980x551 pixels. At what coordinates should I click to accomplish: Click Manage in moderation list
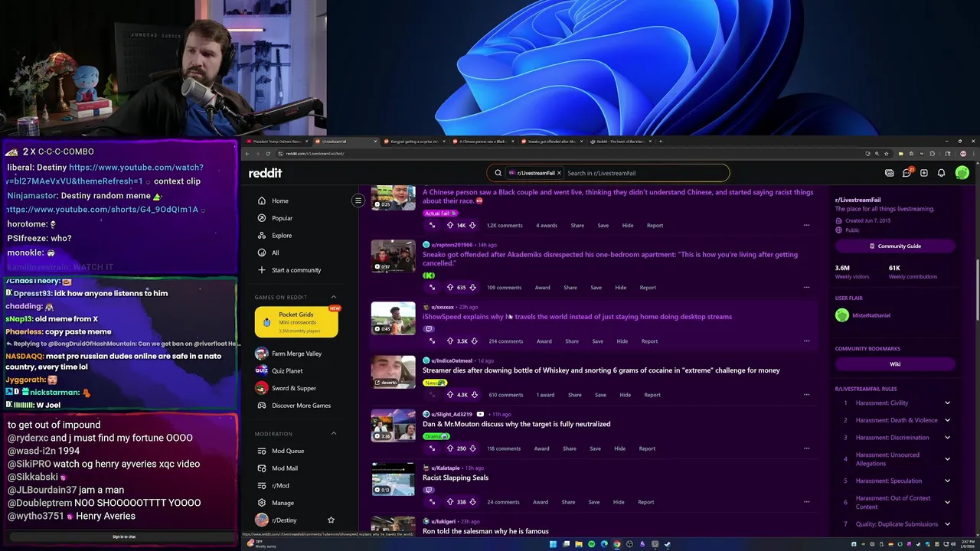tap(283, 503)
